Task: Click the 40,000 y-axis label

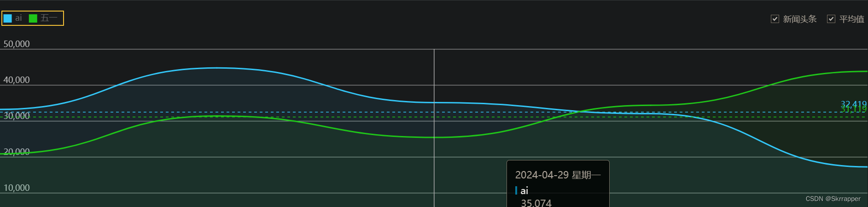Action: 17,80
